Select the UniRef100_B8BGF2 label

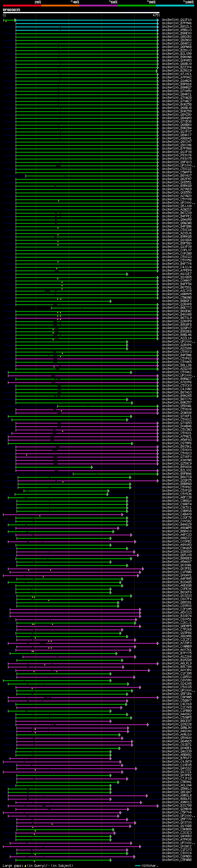pyautogui.click(x=176, y=301)
